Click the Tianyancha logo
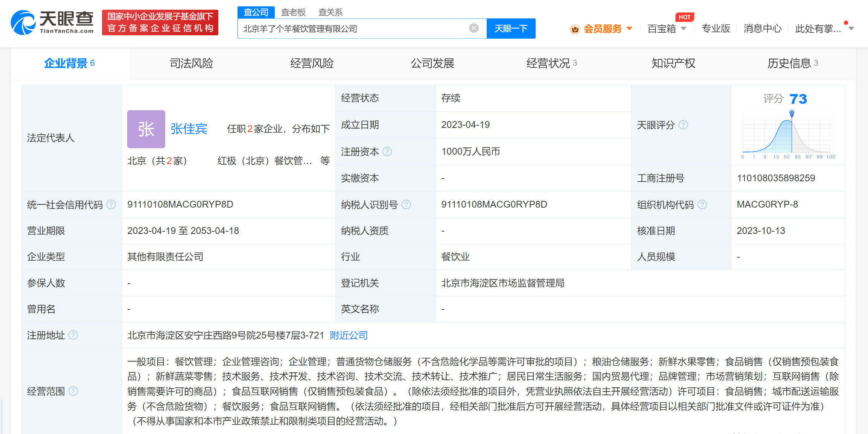Viewport: 868px width, 434px height. [x=52, y=23]
